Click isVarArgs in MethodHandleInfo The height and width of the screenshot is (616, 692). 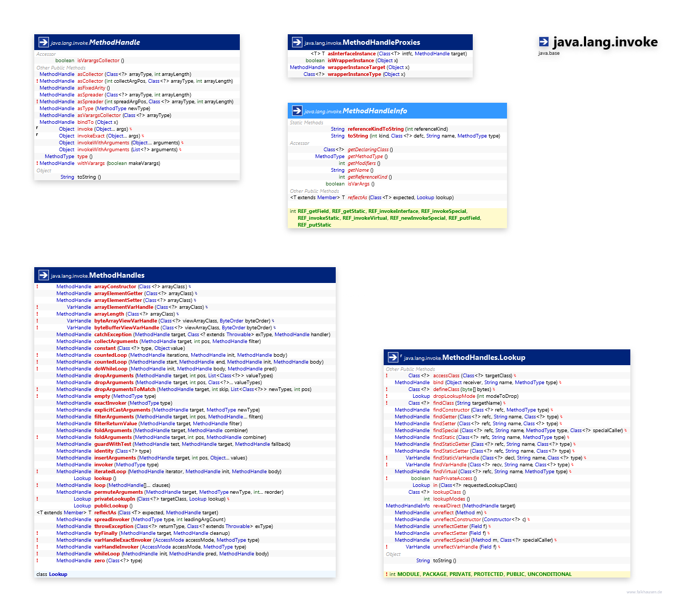click(x=358, y=184)
